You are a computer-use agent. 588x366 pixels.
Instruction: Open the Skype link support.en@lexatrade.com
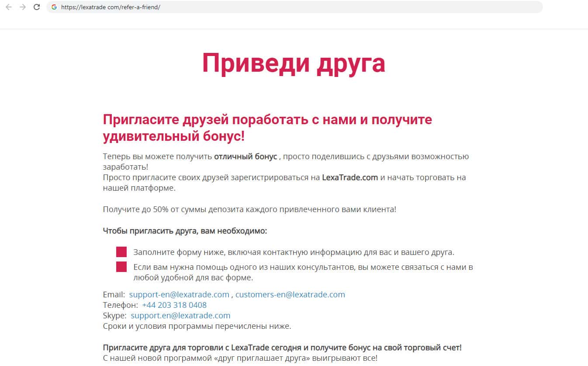pyautogui.click(x=180, y=316)
